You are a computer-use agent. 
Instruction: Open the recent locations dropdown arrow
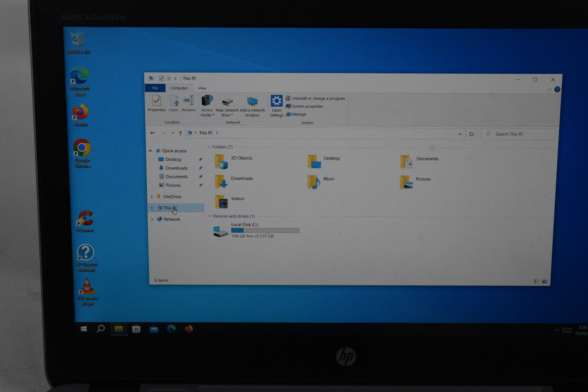pyautogui.click(x=173, y=133)
